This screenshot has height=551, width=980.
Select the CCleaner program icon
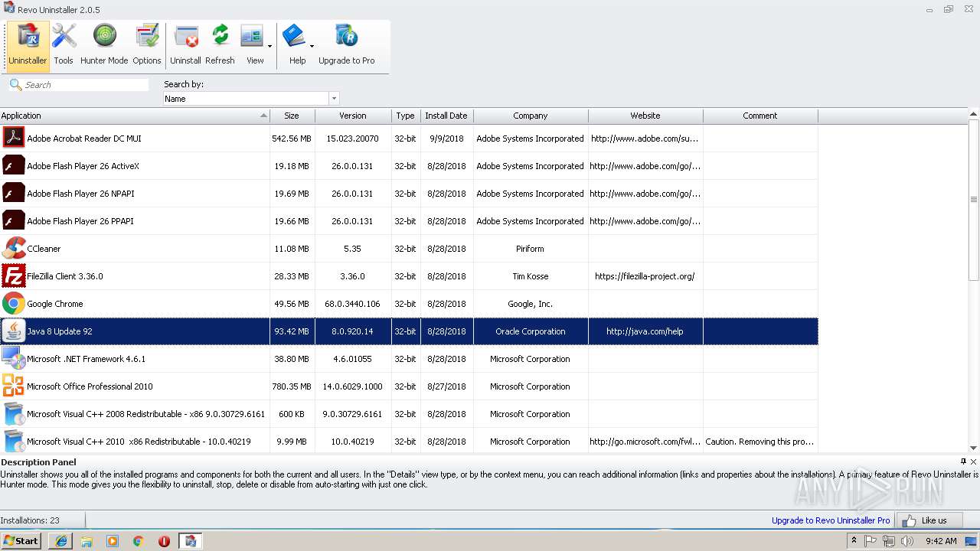click(x=14, y=248)
